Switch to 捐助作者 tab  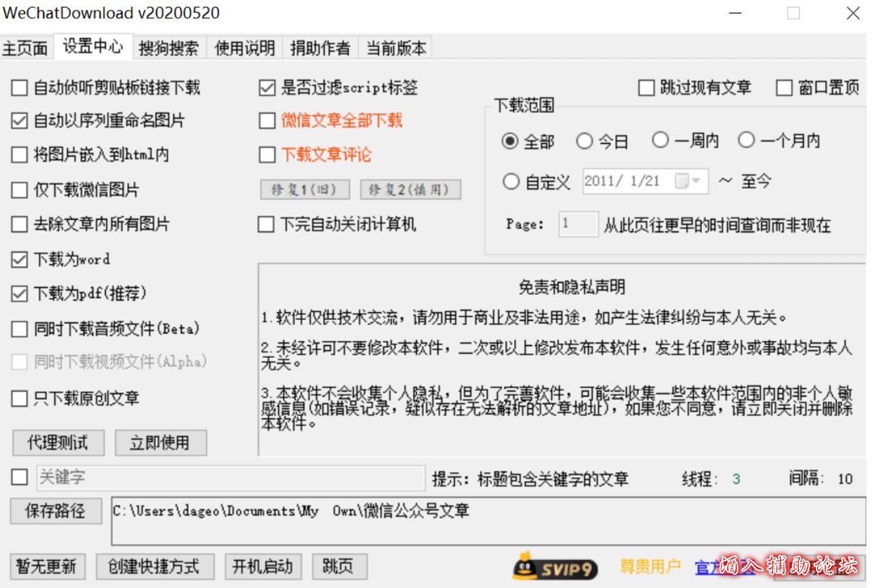click(x=320, y=48)
